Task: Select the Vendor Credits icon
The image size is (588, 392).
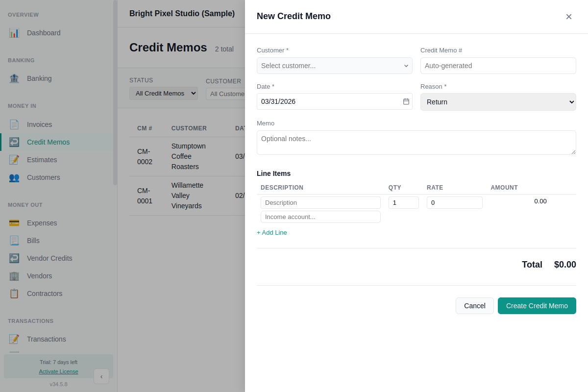Action: pyautogui.click(x=14, y=258)
